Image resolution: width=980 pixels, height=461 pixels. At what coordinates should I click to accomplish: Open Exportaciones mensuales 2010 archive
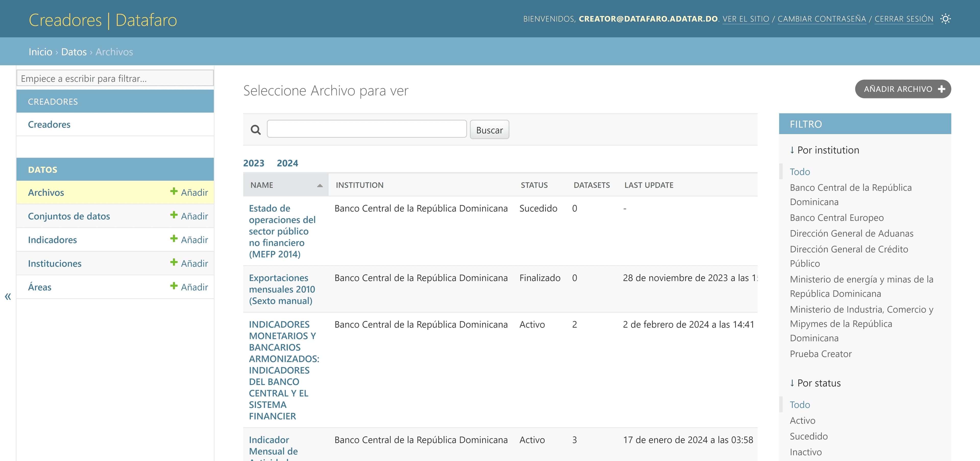pos(282,289)
